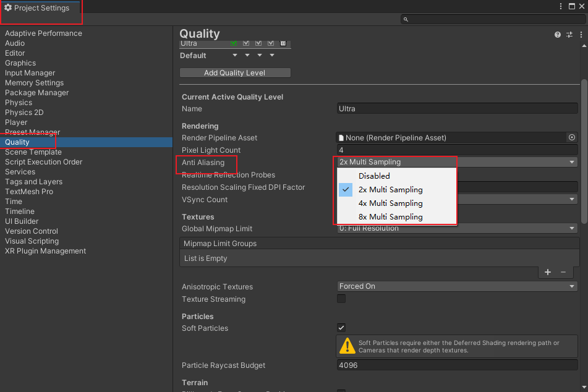Image resolution: width=588 pixels, height=392 pixels.
Task: Click the Mipmap Limit Groups header
Action: coord(380,243)
